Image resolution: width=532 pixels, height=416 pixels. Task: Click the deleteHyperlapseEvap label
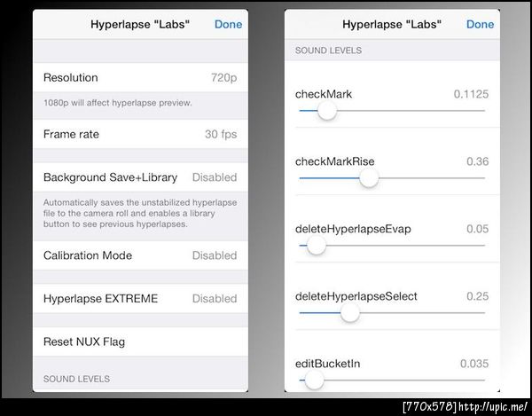point(353,229)
